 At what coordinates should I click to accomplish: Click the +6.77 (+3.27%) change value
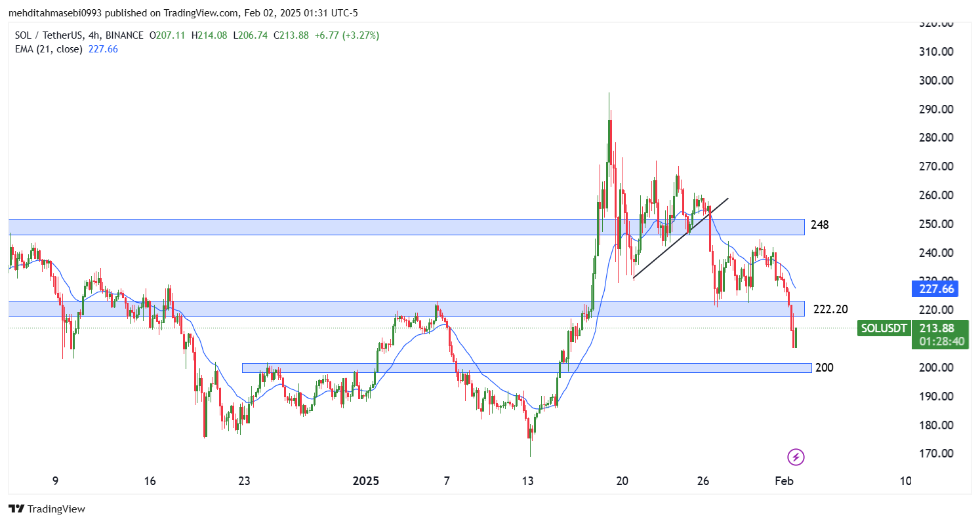(x=346, y=35)
